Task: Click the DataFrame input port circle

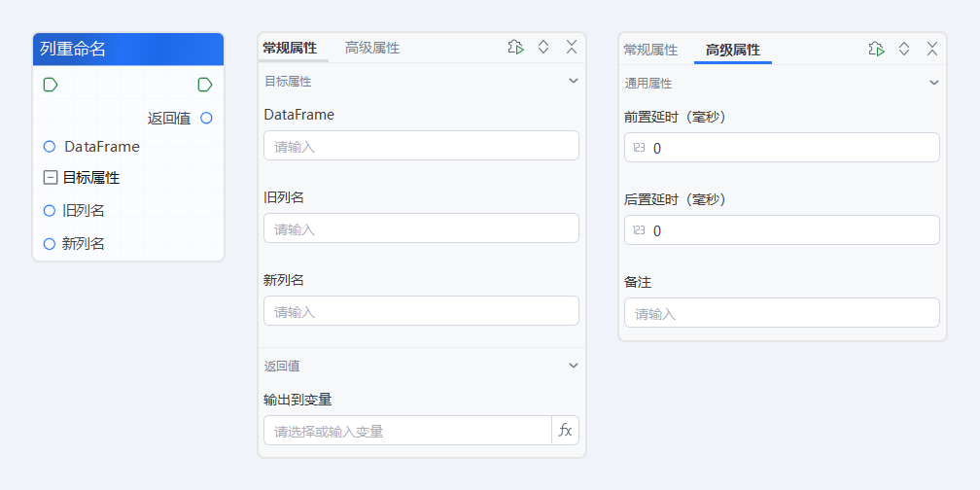Action: 50,146
